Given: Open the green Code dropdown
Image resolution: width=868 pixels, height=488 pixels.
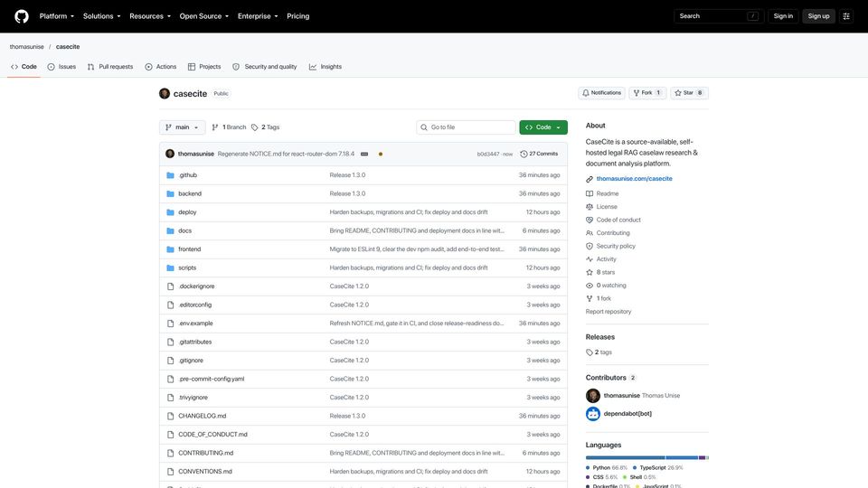Looking at the screenshot, I should point(543,127).
